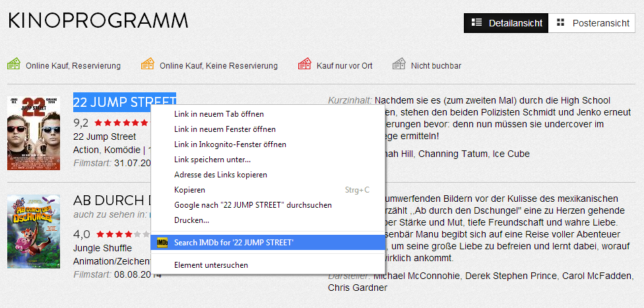Open the Ab durch den Dschungel poster thumbnail
This screenshot has width=644, height=308.
34,231
